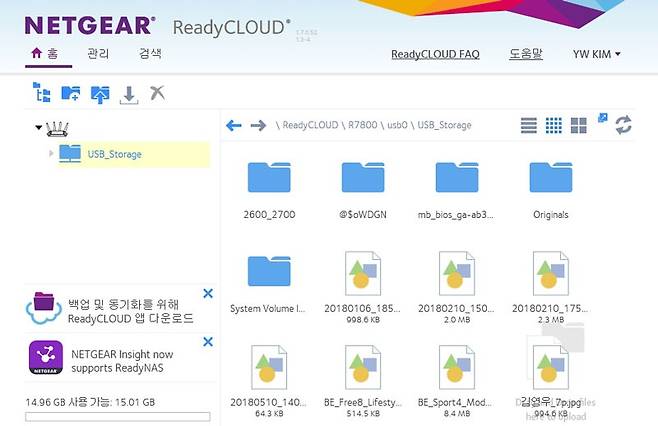Screen dimensions: 658x426
Task: Go to the 홈 tab
Action: click(45, 54)
